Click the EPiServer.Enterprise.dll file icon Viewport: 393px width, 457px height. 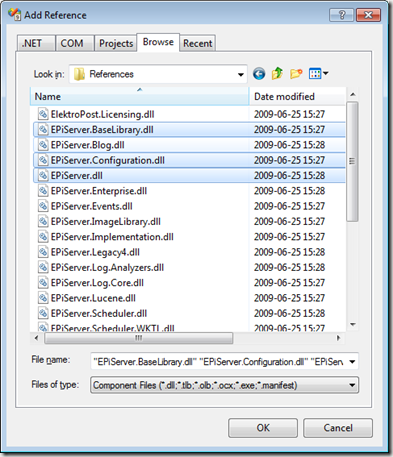pyautogui.click(x=43, y=191)
